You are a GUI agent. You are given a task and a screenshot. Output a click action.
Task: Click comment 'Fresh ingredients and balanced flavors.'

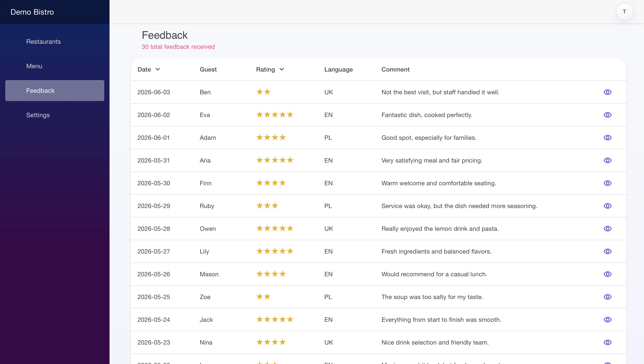pos(436,251)
